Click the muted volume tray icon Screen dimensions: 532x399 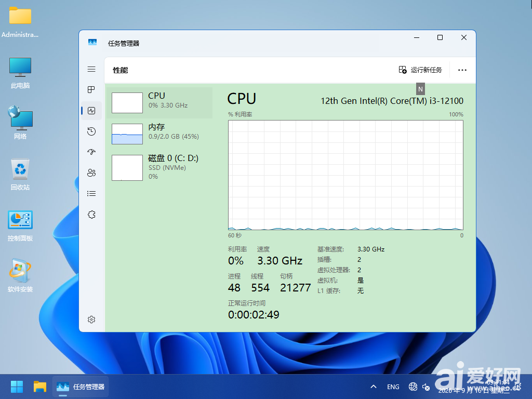(426, 387)
